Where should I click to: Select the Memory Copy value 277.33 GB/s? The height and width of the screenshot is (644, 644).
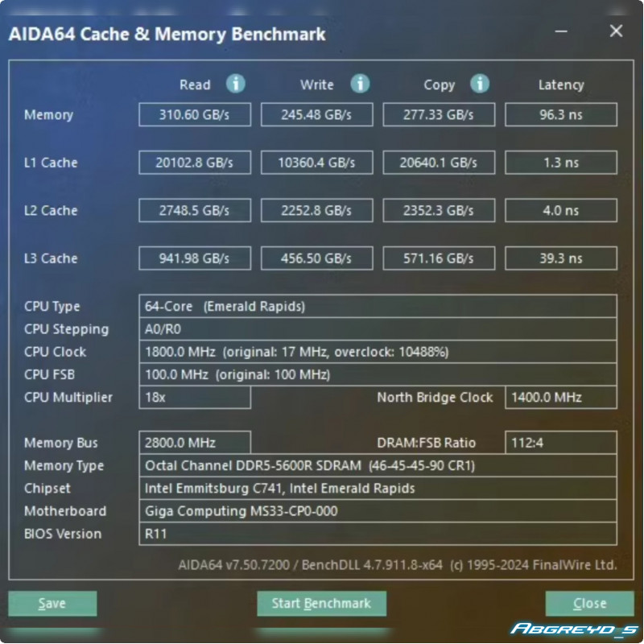click(439, 114)
